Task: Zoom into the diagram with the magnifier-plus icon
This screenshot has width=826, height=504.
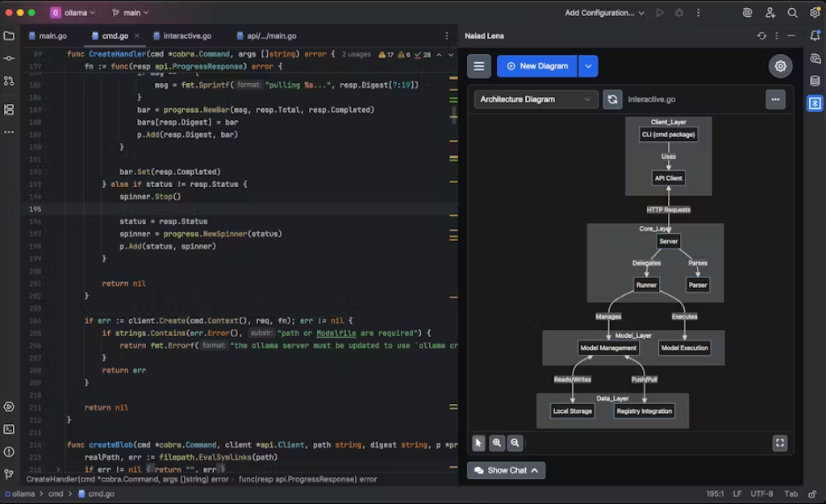Action: point(497,443)
